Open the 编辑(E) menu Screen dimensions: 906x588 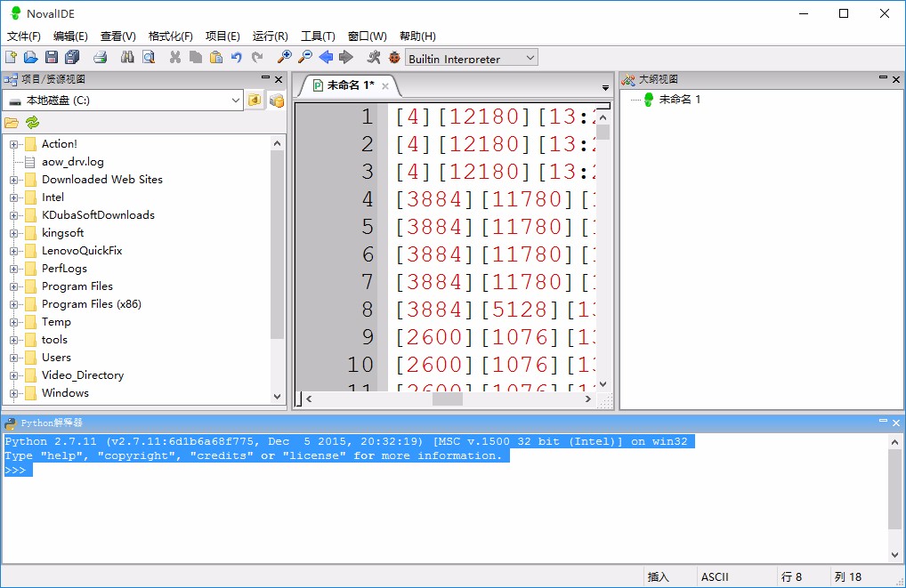tap(70, 36)
